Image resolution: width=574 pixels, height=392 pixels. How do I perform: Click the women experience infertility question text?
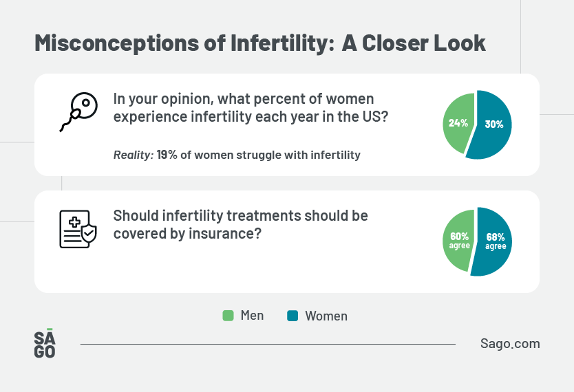[x=251, y=108]
